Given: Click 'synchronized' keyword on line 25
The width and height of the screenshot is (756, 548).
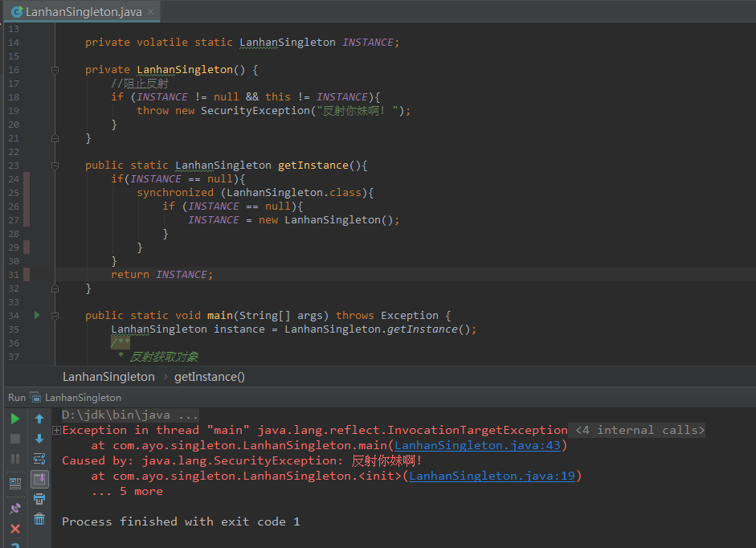Looking at the screenshot, I should click(x=175, y=193).
